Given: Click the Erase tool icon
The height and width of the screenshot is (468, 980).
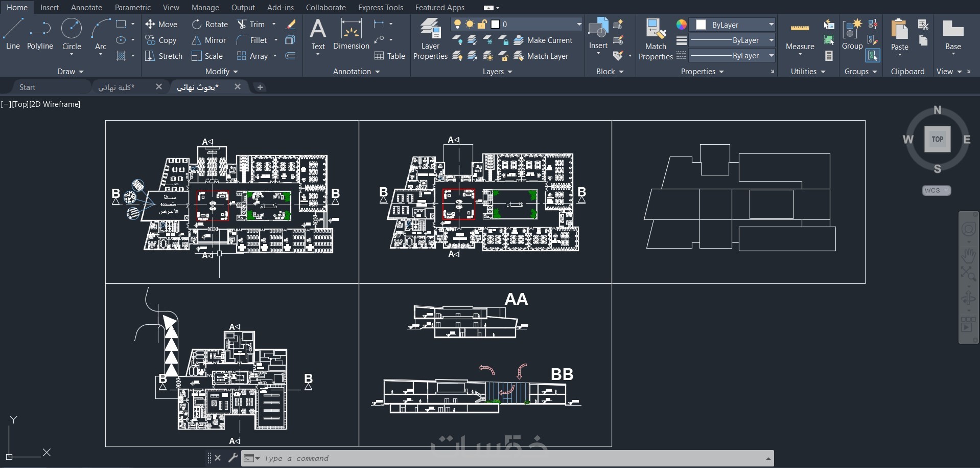Looking at the screenshot, I should [x=290, y=24].
